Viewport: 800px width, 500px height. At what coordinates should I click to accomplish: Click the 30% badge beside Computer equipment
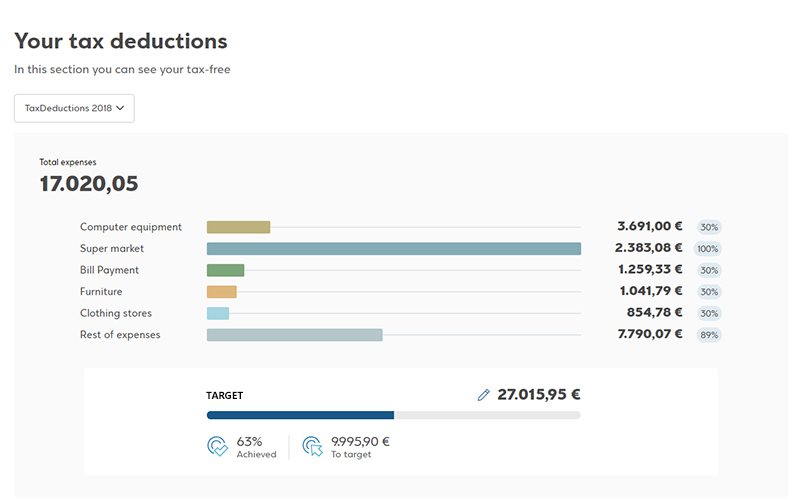click(x=709, y=227)
